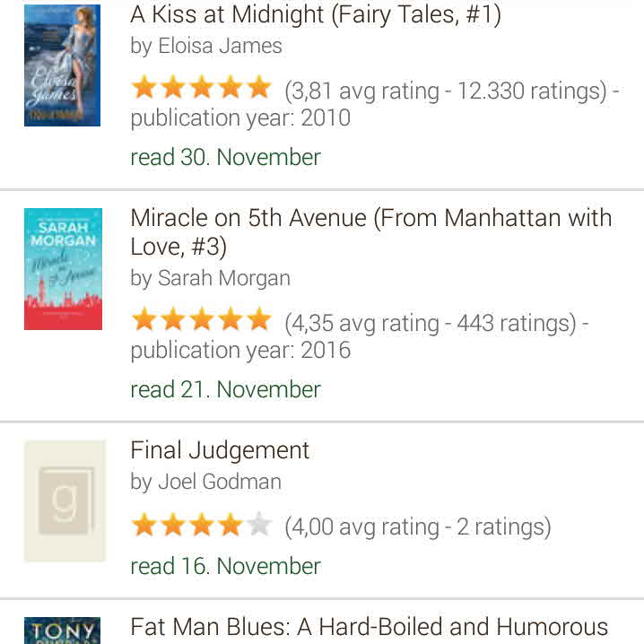Open Final Judgement book title
Screen dimensions: 644x644
(220, 450)
